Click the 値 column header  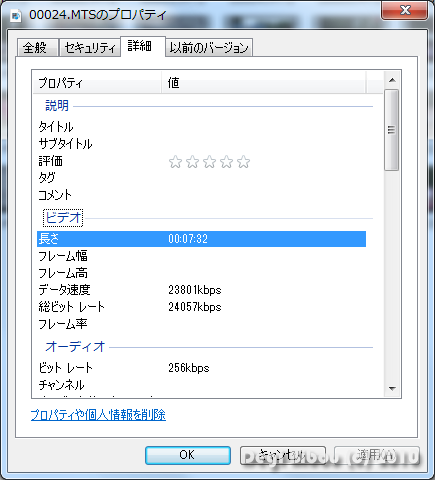(x=264, y=83)
